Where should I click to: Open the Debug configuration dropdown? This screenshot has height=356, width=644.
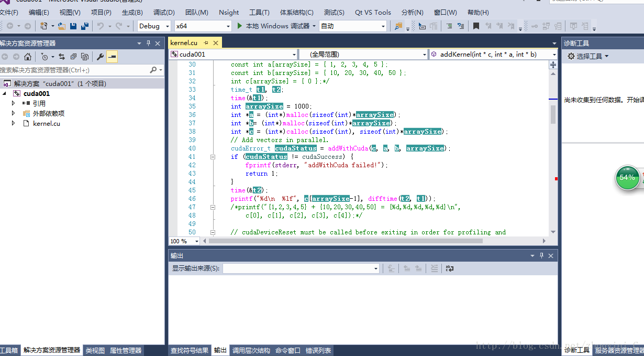point(168,26)
